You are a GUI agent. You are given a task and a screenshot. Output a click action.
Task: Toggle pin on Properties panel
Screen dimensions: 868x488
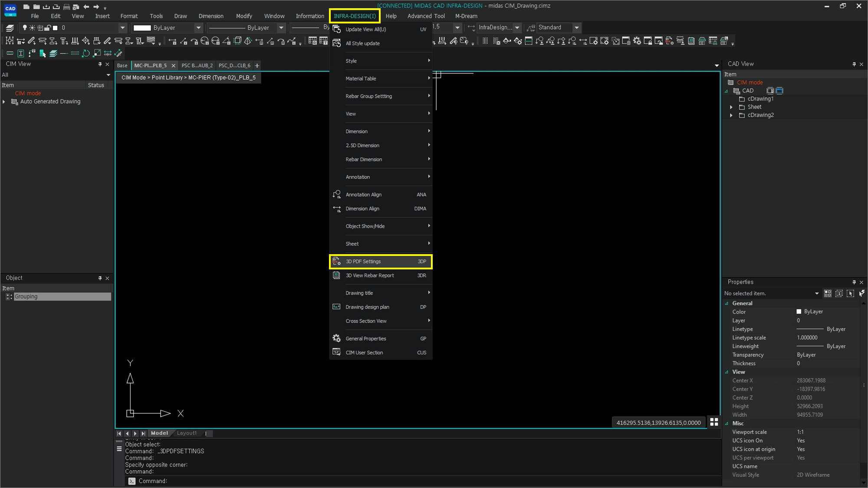[854, 282]
